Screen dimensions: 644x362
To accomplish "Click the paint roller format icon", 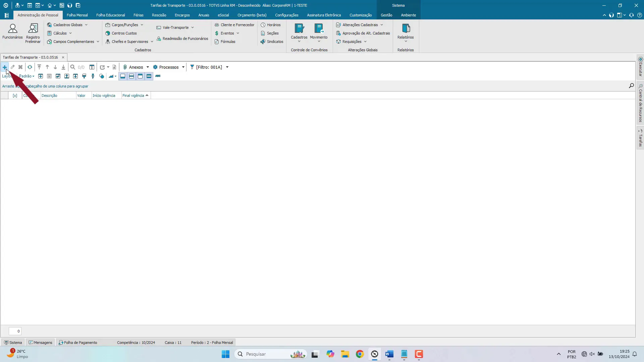I will [84, 76].
